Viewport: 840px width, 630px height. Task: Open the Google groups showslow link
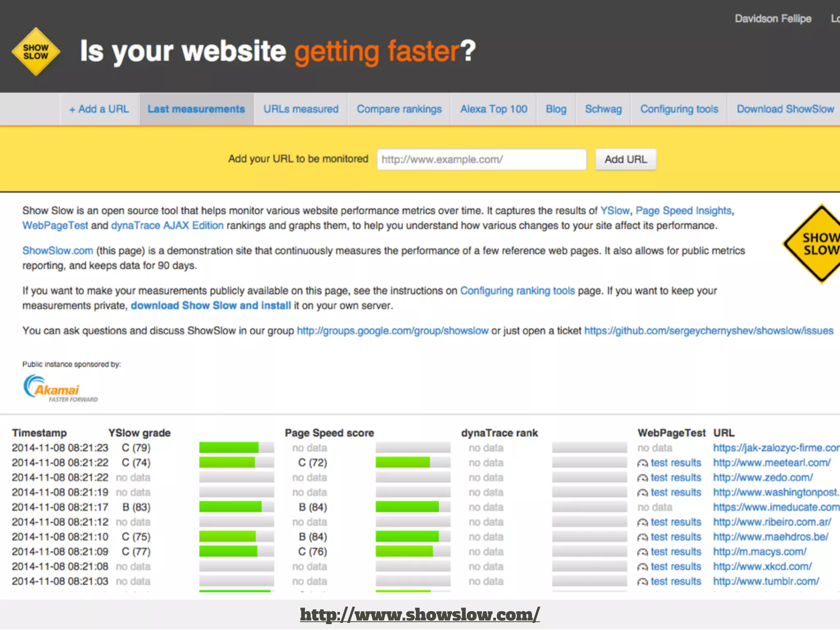(393, 331)
